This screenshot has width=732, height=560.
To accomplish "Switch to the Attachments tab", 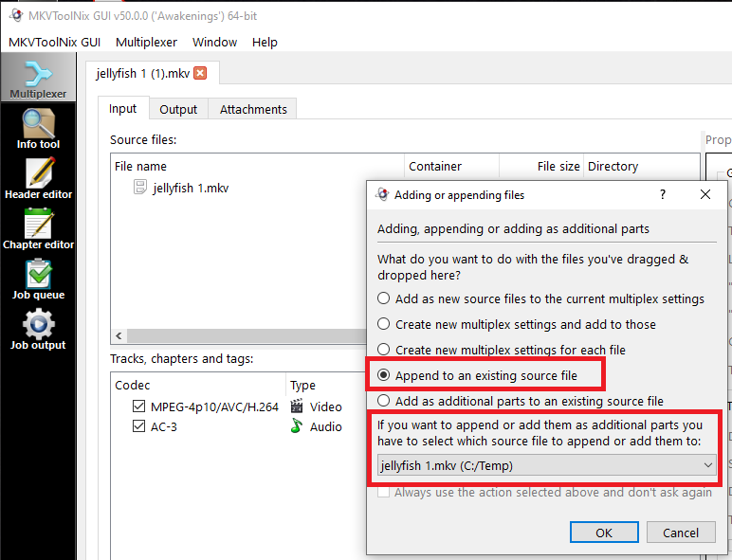I will [253, 109].
